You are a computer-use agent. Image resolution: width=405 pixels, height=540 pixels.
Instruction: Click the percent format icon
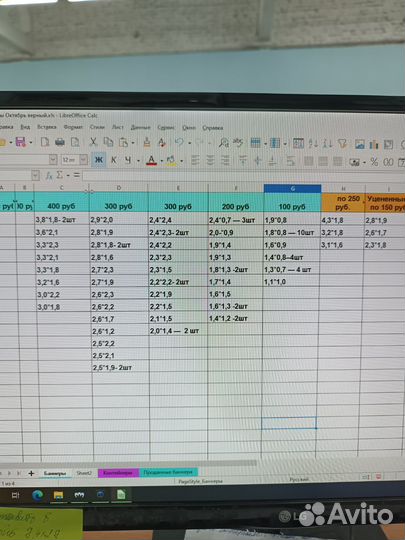pos(374,162)
